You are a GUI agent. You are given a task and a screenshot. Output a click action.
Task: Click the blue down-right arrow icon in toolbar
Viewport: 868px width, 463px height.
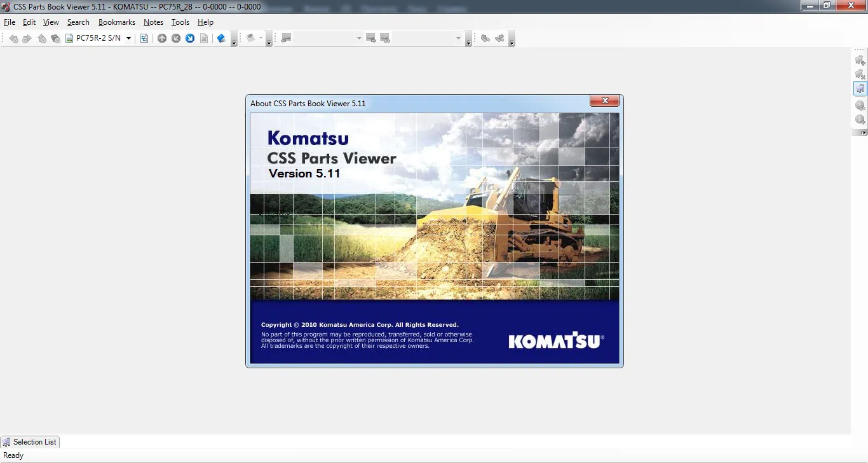click(x=190, y=38)
